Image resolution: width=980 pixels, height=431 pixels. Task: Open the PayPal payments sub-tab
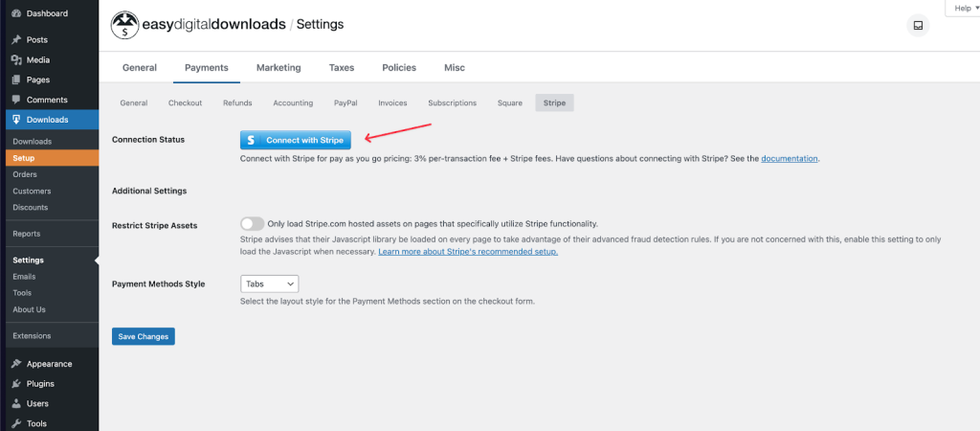345,102
